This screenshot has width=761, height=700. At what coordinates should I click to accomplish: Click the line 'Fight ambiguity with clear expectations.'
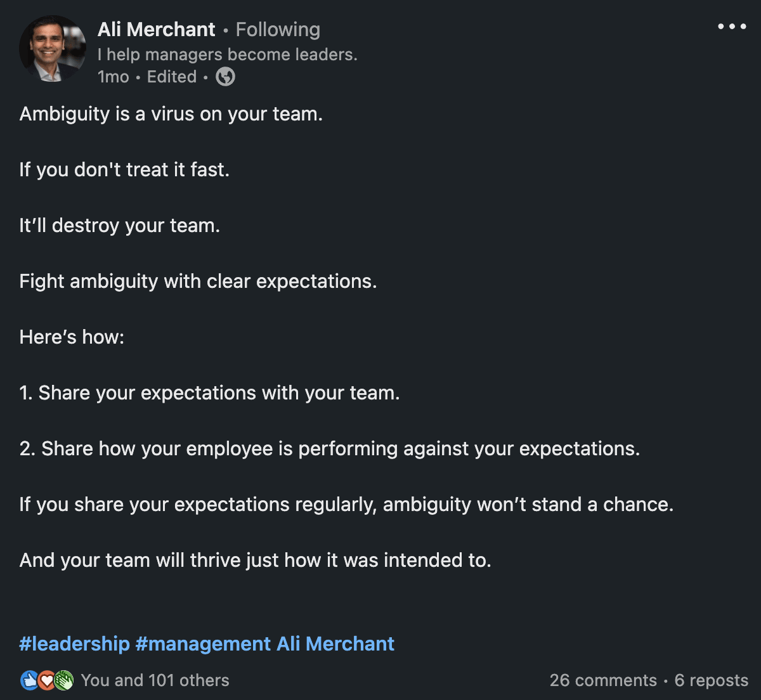point(198,282)
